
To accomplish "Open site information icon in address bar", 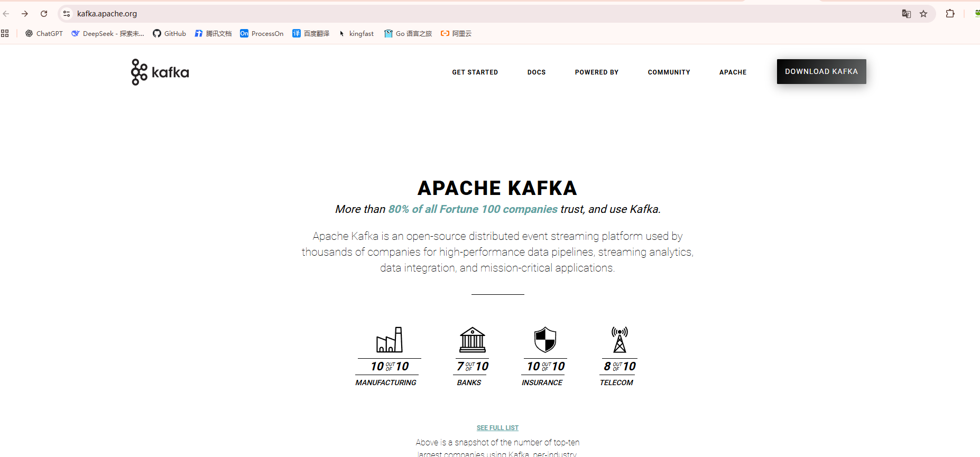I will tap(67, 14).
